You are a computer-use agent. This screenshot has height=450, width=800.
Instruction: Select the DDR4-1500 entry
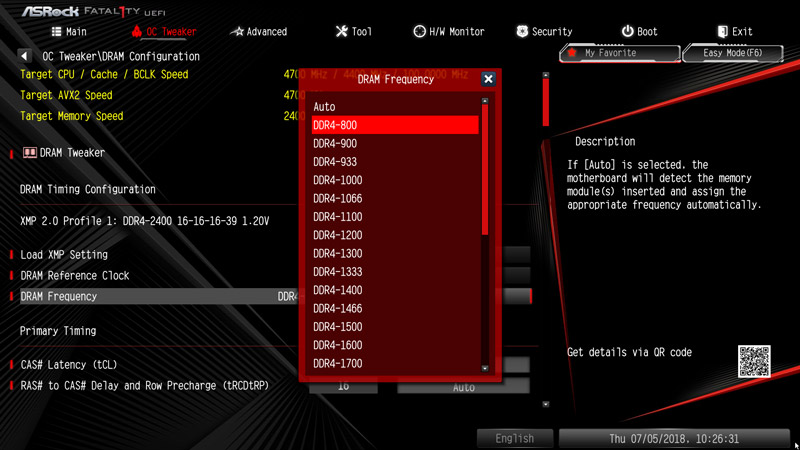point(395,327)
